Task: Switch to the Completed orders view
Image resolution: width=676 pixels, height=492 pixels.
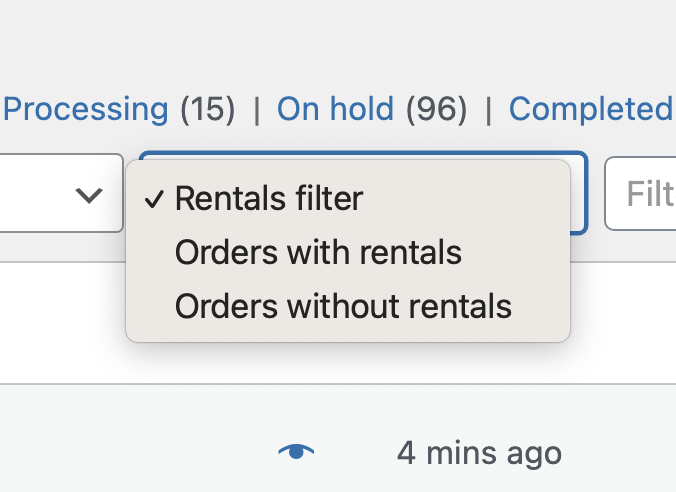Action: click(590, 109)
